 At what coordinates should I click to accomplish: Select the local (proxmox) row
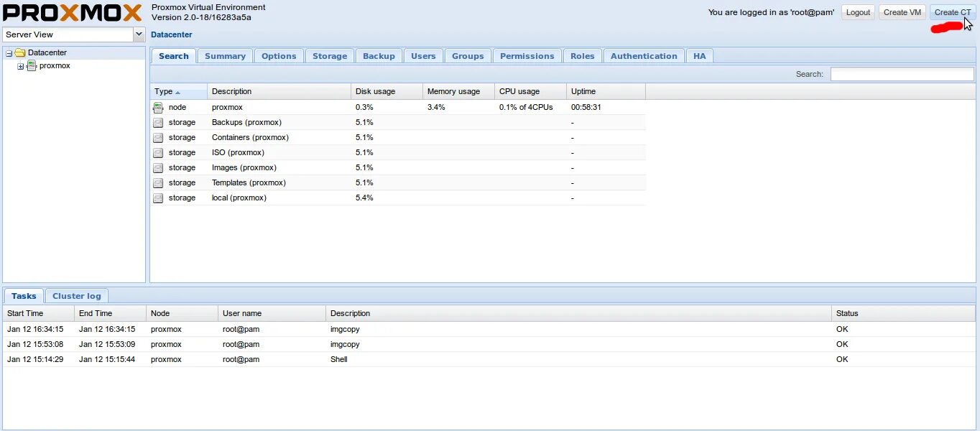[398, 198]
